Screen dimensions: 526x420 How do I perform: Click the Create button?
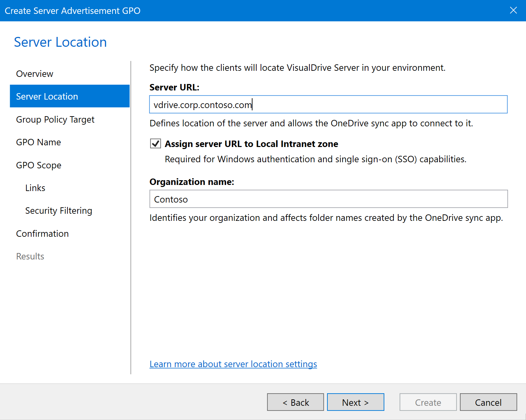[x=428, y=402]
